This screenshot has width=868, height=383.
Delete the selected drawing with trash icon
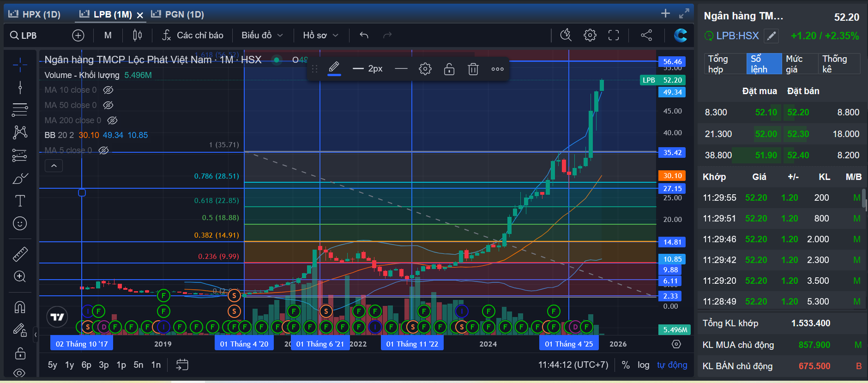coord(473,69)
